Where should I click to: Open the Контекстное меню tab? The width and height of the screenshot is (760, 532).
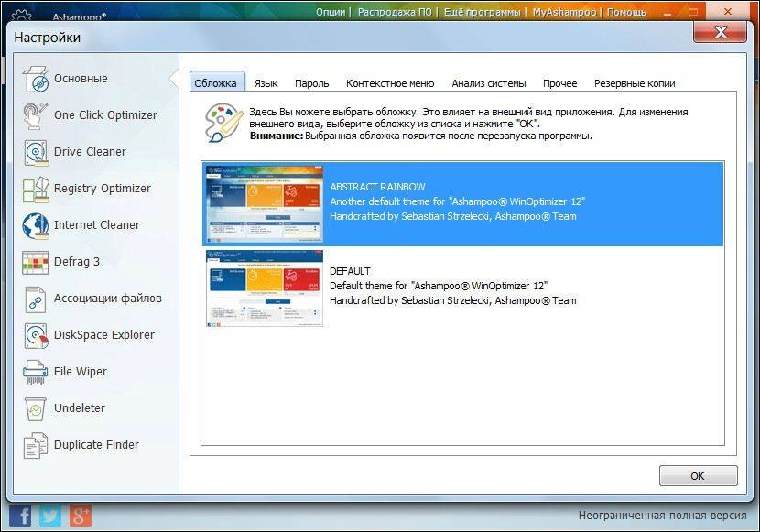click(x=390, y=83)
